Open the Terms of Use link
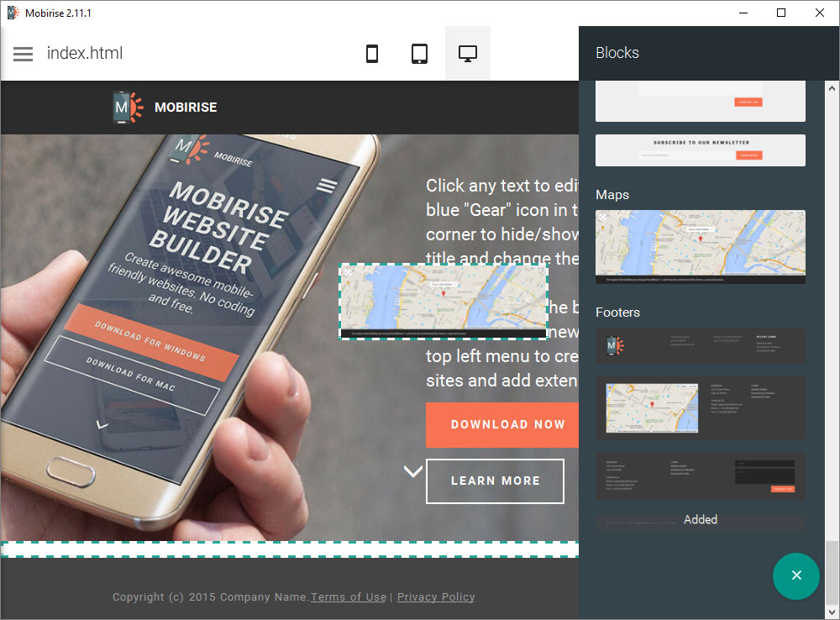Image resolution: width=840 pixels, height=620 pixels. pyautogui.click(x=349, y=597)
